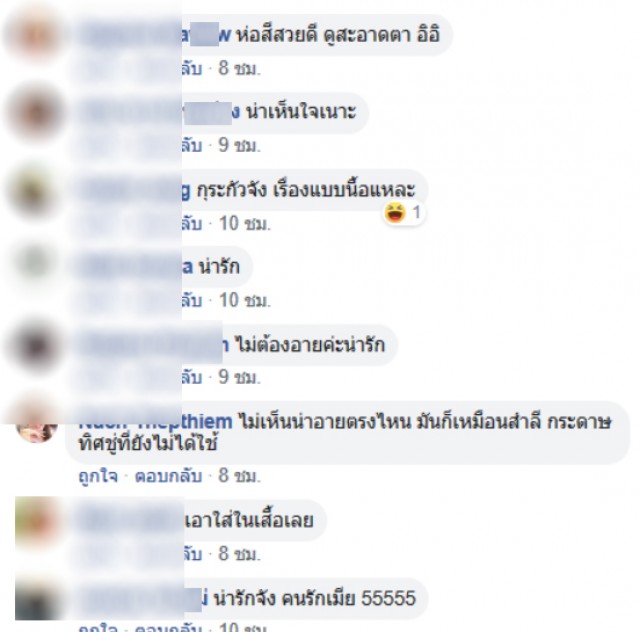Click 10 ชม. timestamp under short น่ารัก comment
This screenshot has width=640, height=632.
245,300
